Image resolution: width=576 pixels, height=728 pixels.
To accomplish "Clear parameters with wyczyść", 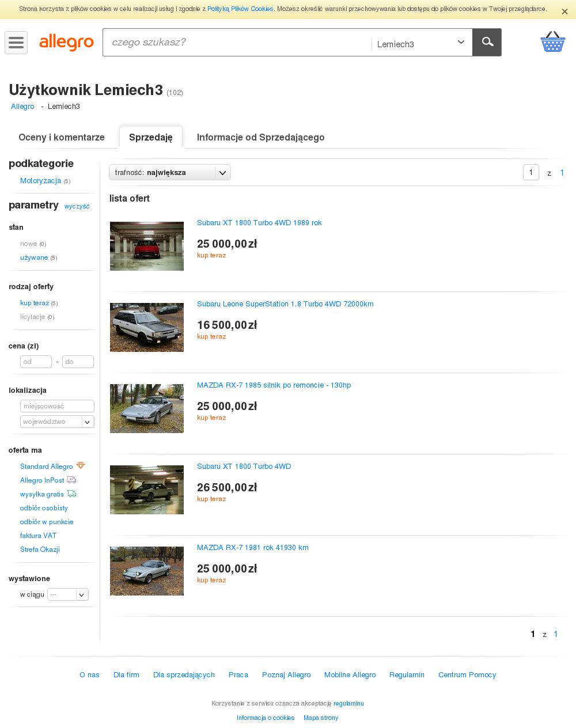I will (x=77, y=206).
